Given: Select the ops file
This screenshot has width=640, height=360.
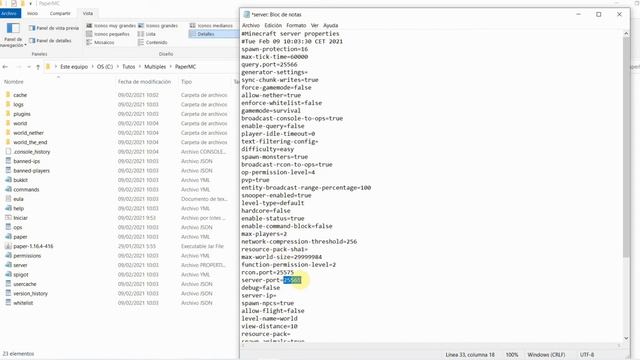Looking at the screenshot, I should 18,227.
